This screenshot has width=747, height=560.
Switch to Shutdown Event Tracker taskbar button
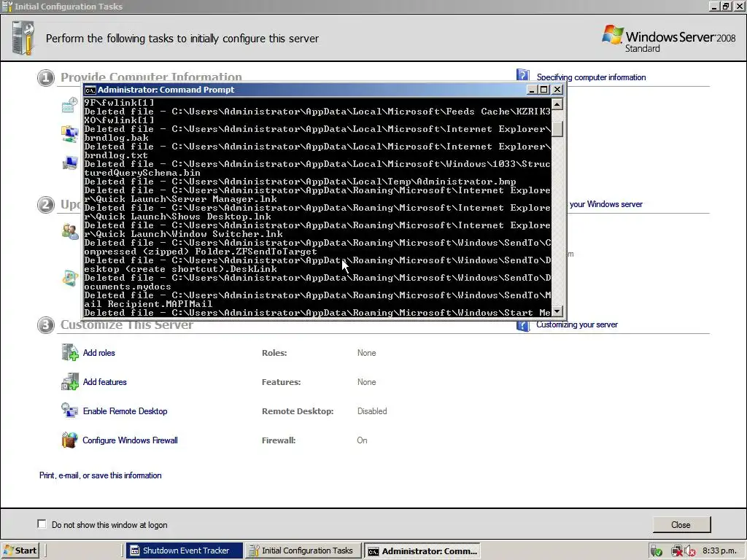pos(185,551)
